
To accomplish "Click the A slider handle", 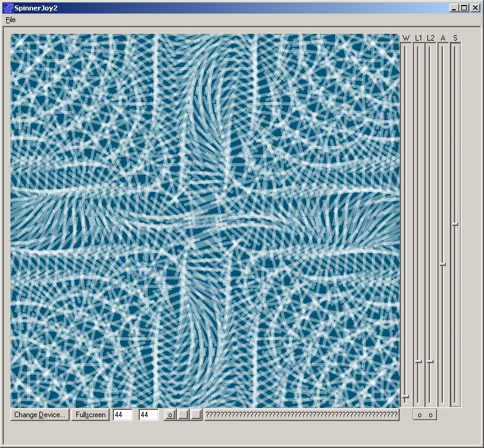I will [x=442, y=264].
